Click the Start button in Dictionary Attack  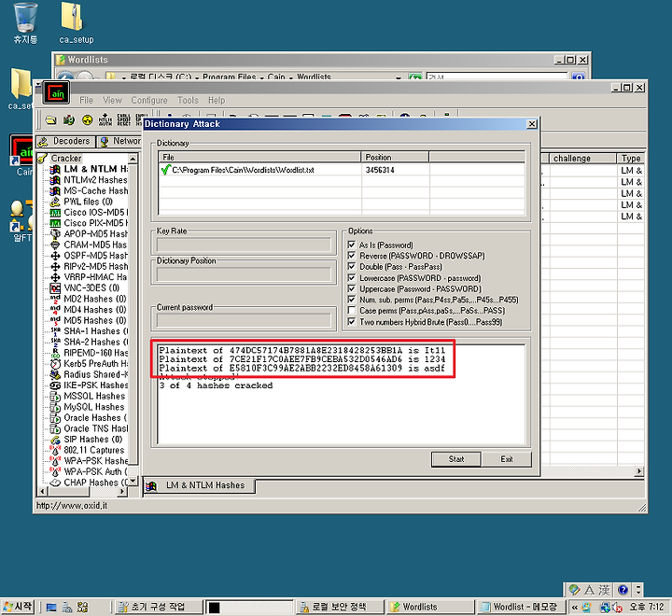coord(456,459)
